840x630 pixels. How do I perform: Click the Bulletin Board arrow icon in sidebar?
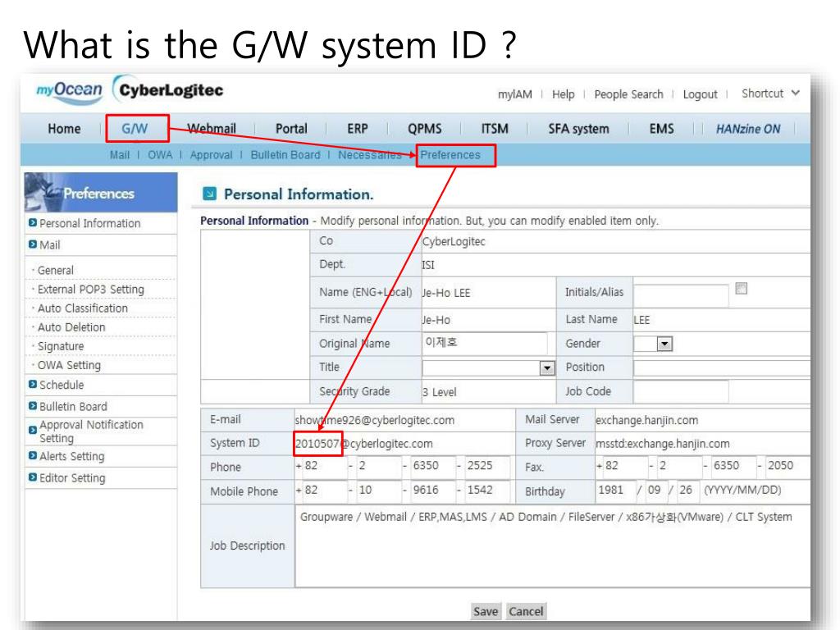pyautogui.click(x=33, y=405)
